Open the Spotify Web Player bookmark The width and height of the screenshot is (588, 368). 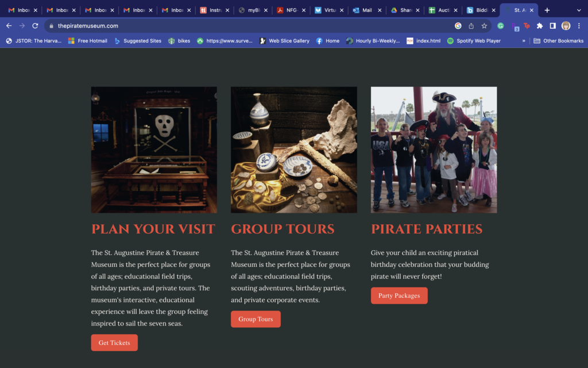474,41
